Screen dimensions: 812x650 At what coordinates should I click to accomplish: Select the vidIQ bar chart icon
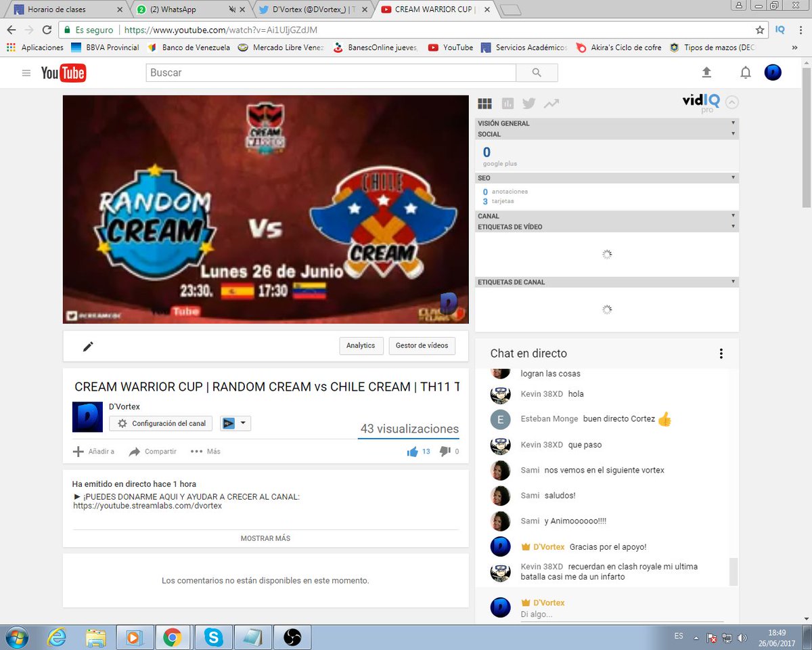(x=507, y=104)
